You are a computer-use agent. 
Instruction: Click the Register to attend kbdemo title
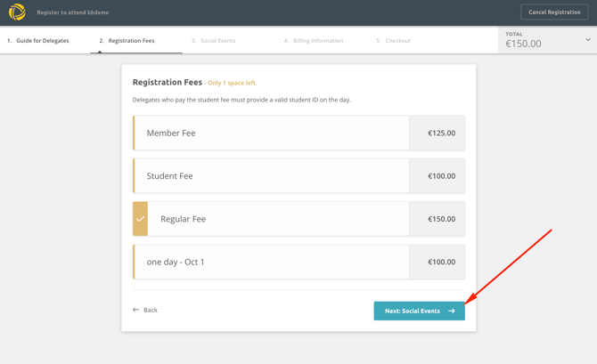point(73,12)
